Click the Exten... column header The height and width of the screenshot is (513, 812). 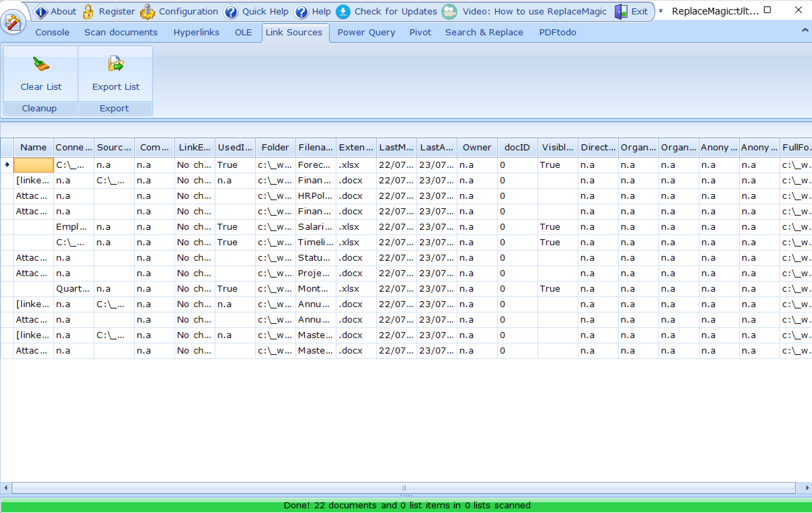coord(356,147)
